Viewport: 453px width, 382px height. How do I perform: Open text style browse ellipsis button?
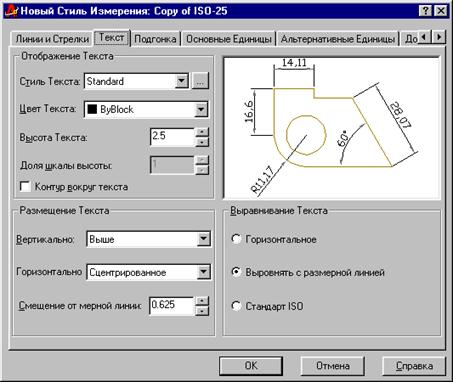click(200, 81)
